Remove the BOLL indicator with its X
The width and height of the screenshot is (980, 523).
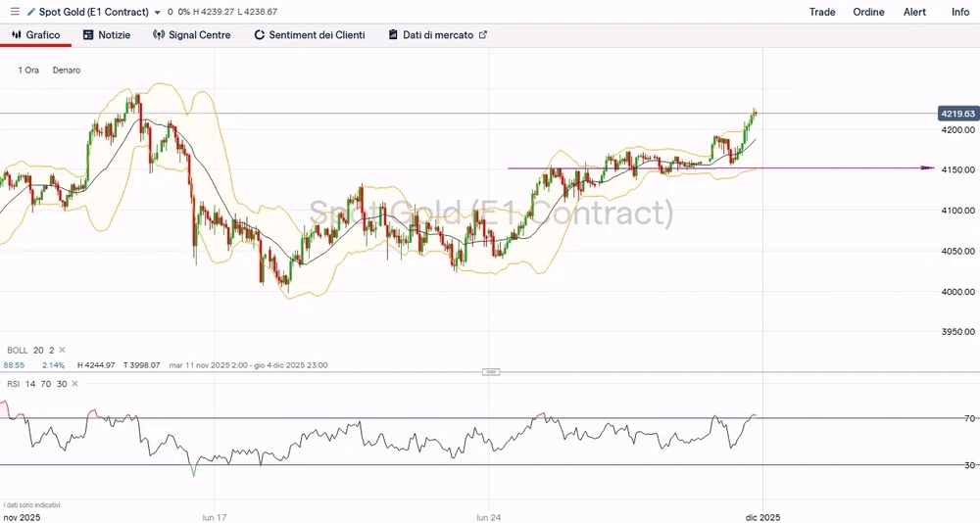(62, 350)
